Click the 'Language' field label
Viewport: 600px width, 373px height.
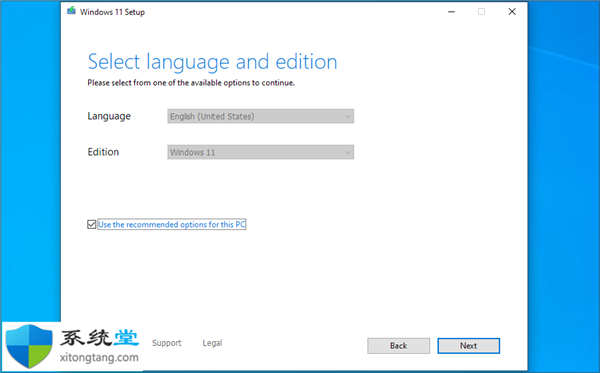(x=109, y=116)
